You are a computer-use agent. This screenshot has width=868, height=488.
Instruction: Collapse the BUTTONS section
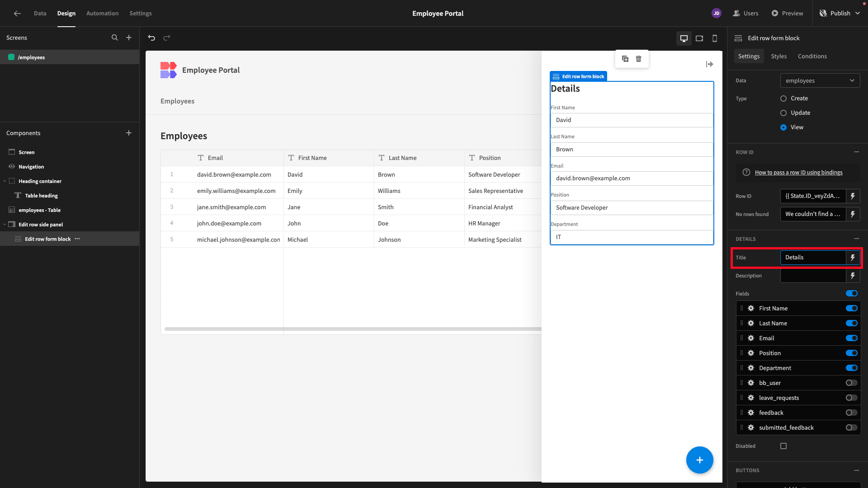[x=857, y=471]
